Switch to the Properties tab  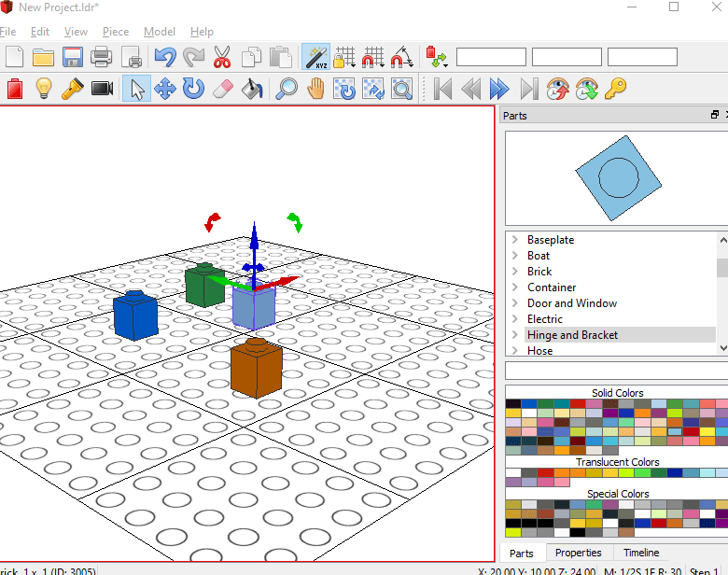[x=579, y=553]
